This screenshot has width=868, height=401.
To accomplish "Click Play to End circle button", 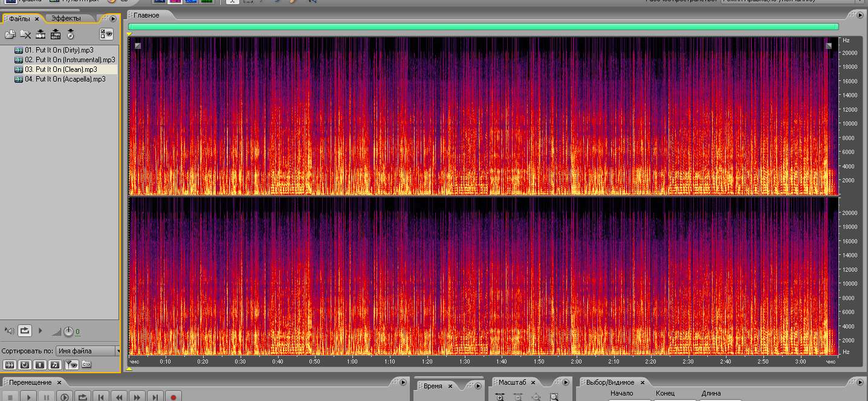I will click(x=65, y=397).
